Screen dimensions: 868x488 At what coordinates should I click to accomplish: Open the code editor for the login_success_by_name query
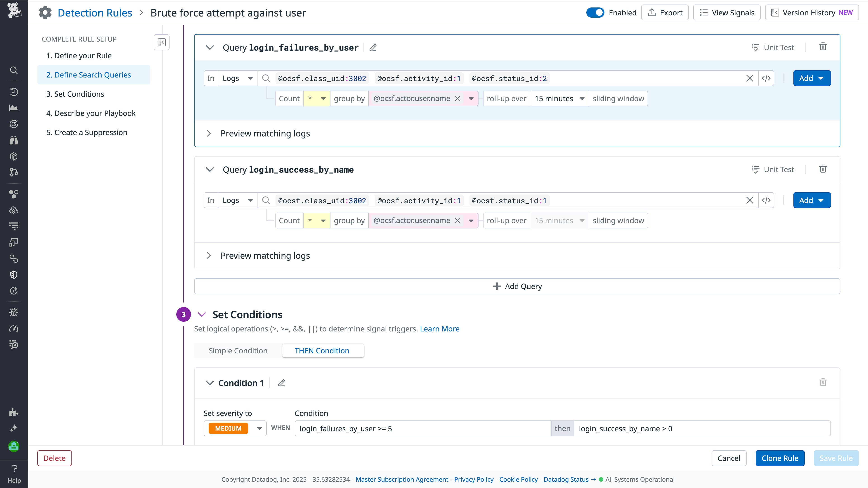(x=766, y=200)
